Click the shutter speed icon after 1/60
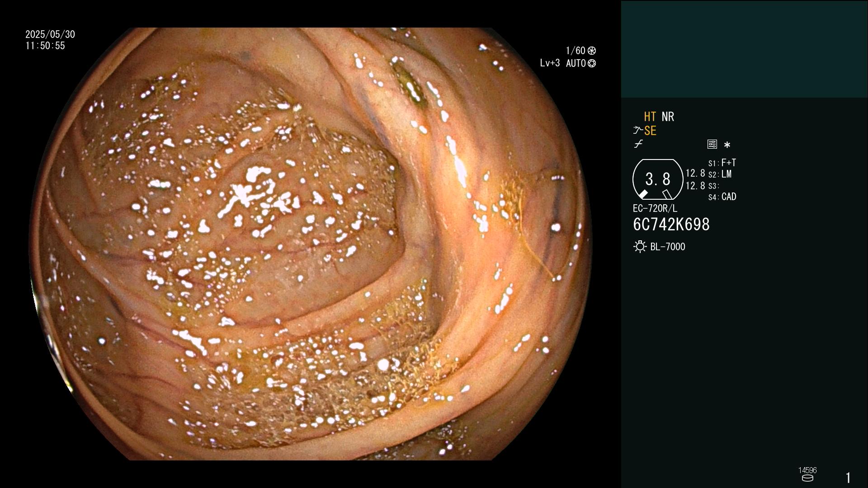This screenshot has height=488, width=868. tap(592, 51)
